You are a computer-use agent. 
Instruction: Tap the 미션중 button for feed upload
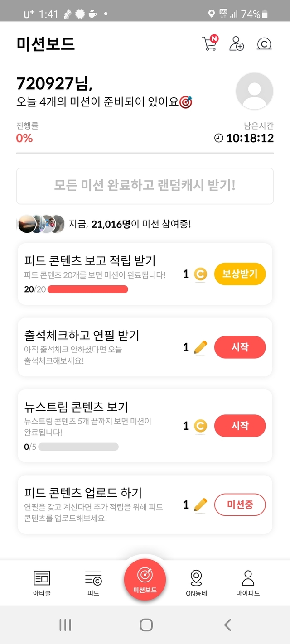[x=240, y=505]
